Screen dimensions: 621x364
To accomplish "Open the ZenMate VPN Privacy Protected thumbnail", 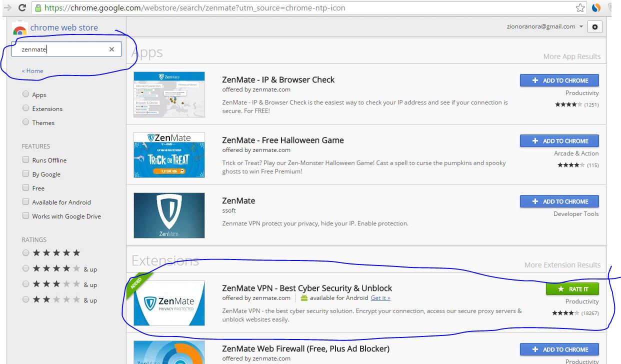I will point(169,303).
